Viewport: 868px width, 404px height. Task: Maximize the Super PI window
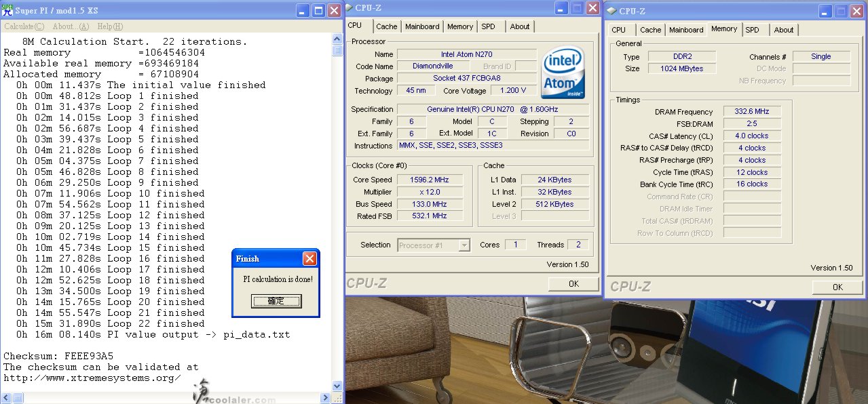pos(318,10)
